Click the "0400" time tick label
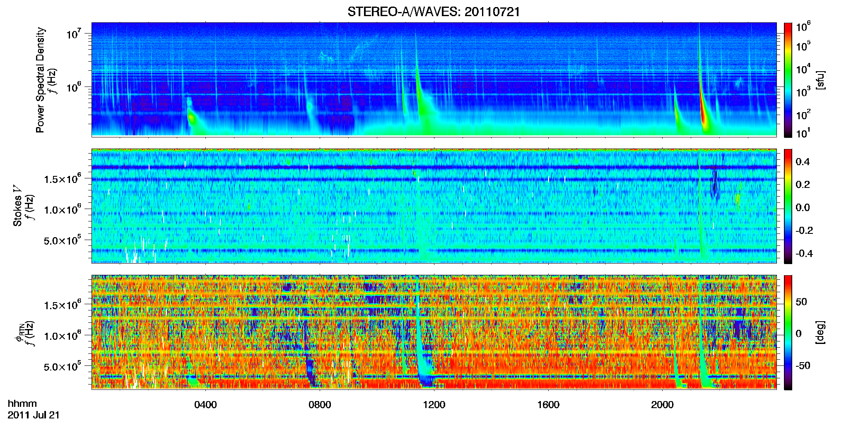 205,405
